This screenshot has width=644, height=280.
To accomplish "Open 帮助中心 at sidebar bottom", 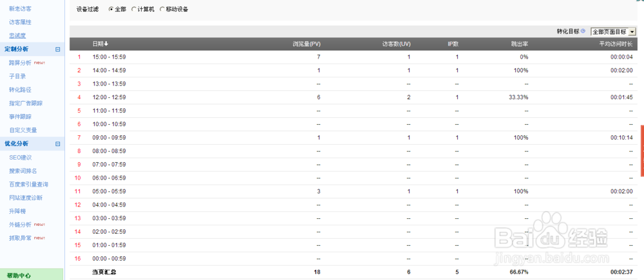I will (19, 275).
